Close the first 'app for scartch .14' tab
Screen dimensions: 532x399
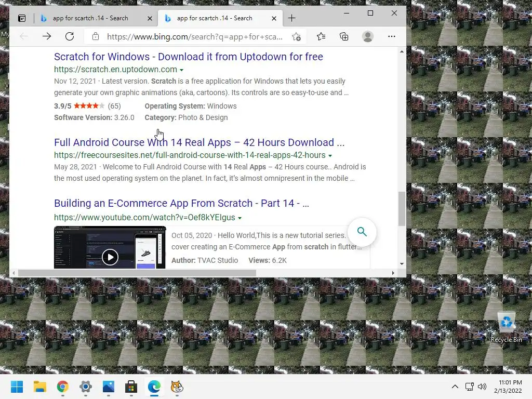(x=150, y=18)
